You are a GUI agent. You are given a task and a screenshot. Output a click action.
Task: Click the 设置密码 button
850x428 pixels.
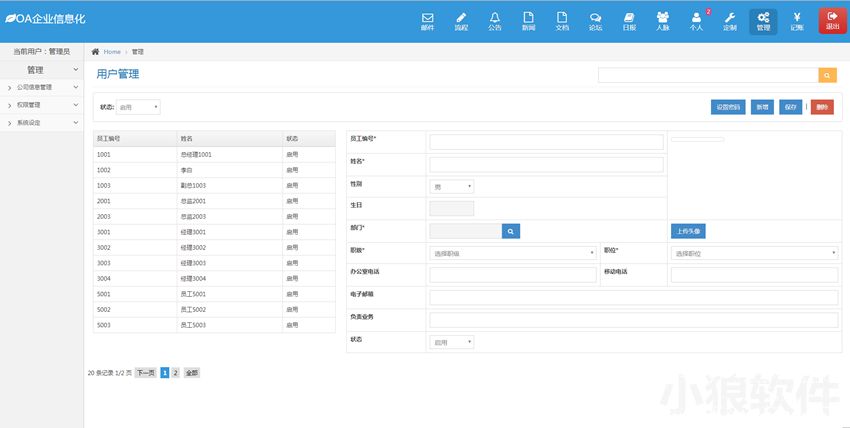click(727, 107)
